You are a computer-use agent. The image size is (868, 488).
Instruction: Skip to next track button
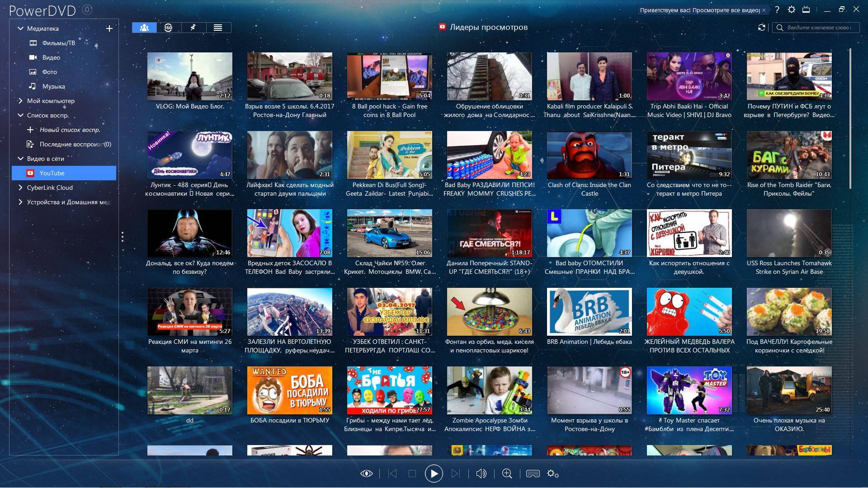point(456,474)
